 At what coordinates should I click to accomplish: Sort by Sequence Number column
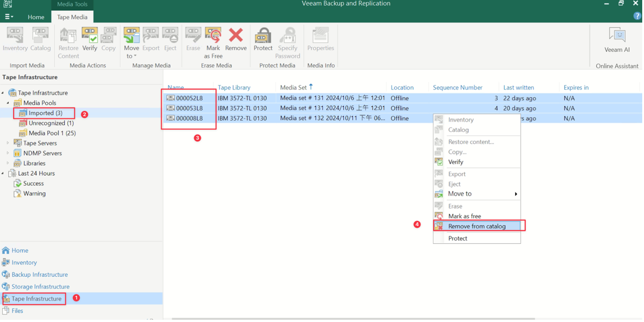point(457,88)
